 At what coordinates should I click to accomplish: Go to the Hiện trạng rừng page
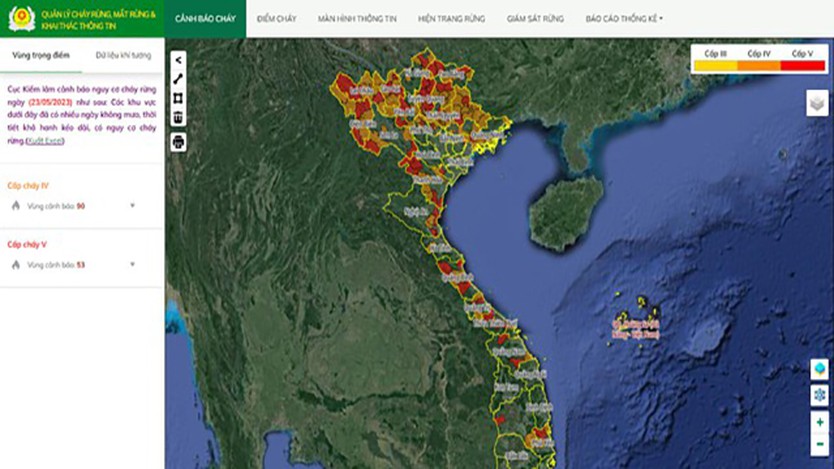click(451, 19)
